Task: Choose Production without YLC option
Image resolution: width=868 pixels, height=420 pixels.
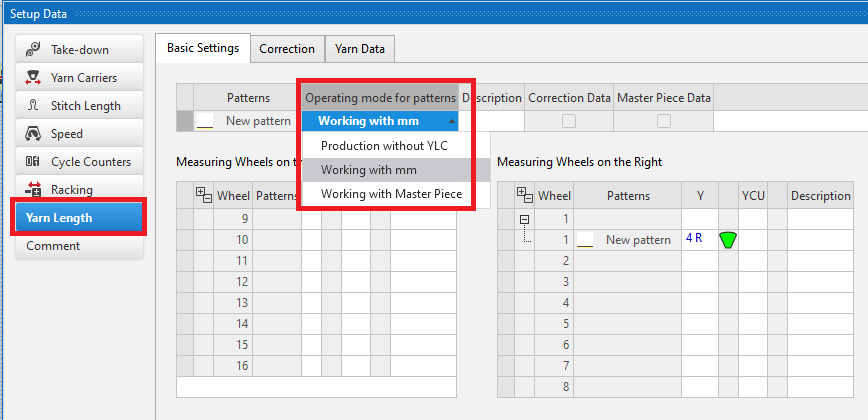Action: point(384,146)
